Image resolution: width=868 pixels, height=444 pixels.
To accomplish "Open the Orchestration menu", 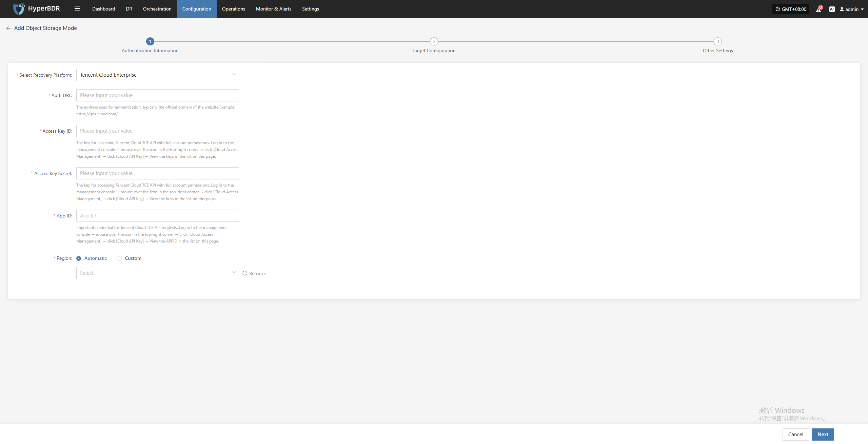I will pos(157,9).
